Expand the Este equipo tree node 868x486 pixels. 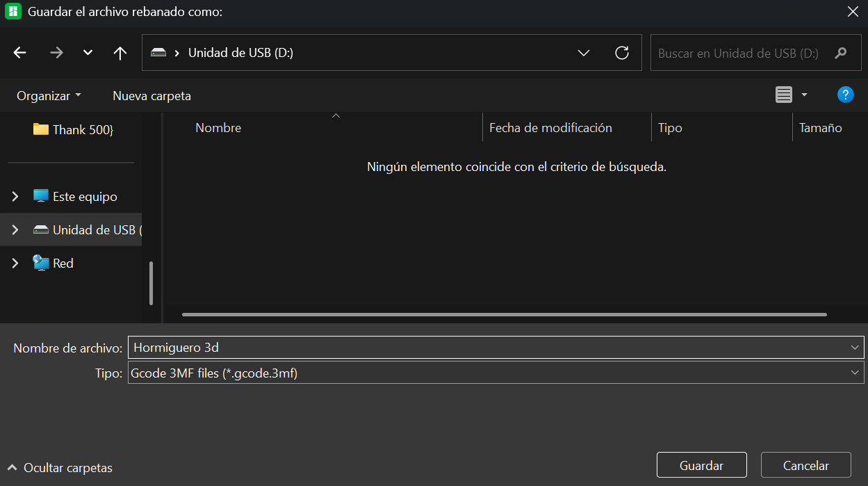[15, 196]
